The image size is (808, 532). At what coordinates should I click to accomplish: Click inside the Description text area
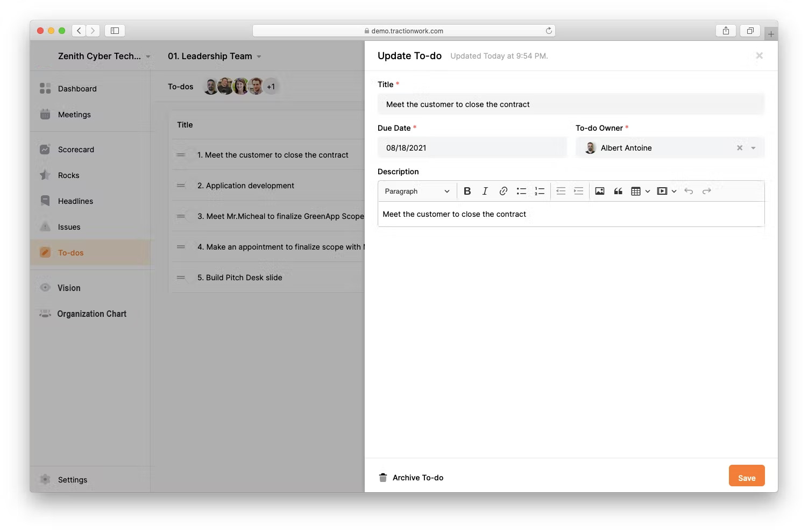(x=571, y=214)
